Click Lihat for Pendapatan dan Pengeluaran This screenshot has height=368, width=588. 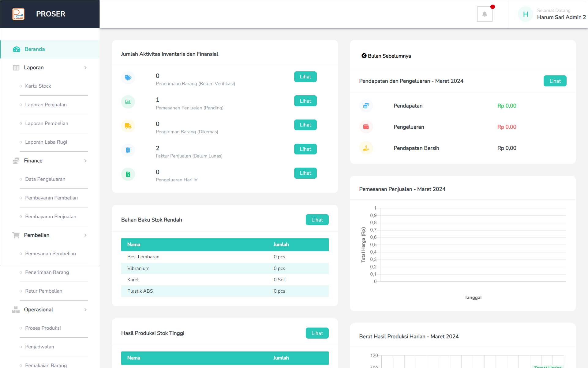coord(555,81)
